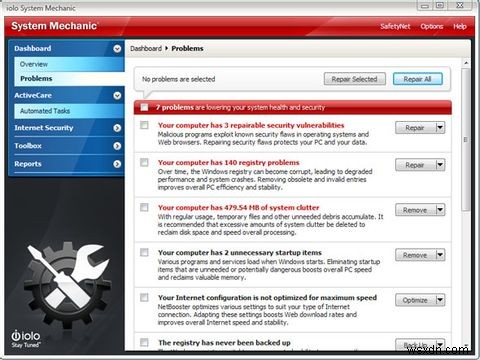The height and width of the screenshot is (360, 480).
Task: Select Problems in the sidebar
Action: point(69,79)
